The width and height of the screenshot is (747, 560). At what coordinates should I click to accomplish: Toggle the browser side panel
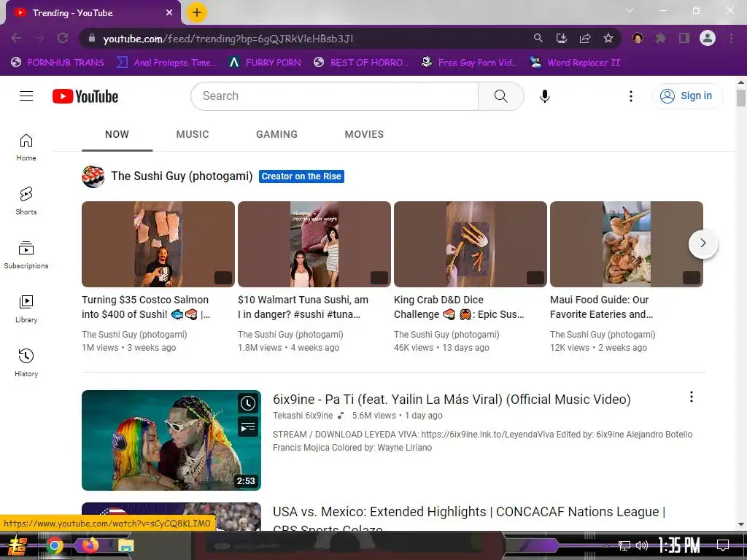[684, 38]
